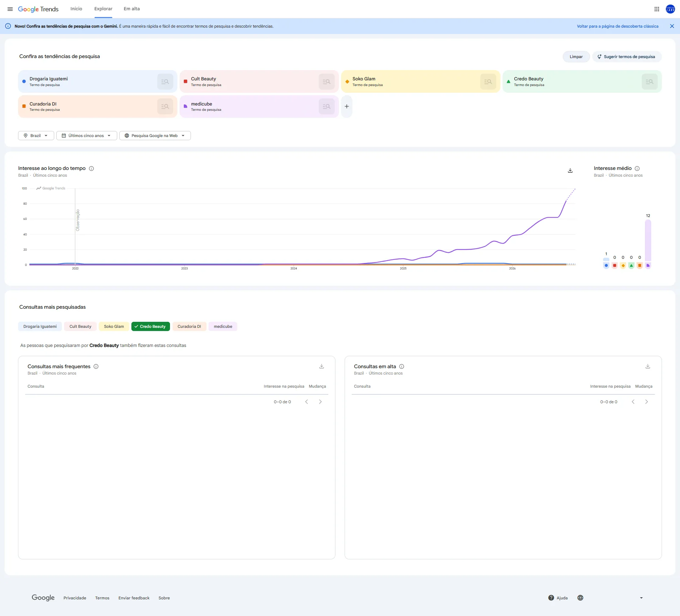The image size is (680, 616).
Task: Show info about Interesse ao longo do tempo
Action: [91, 169]
